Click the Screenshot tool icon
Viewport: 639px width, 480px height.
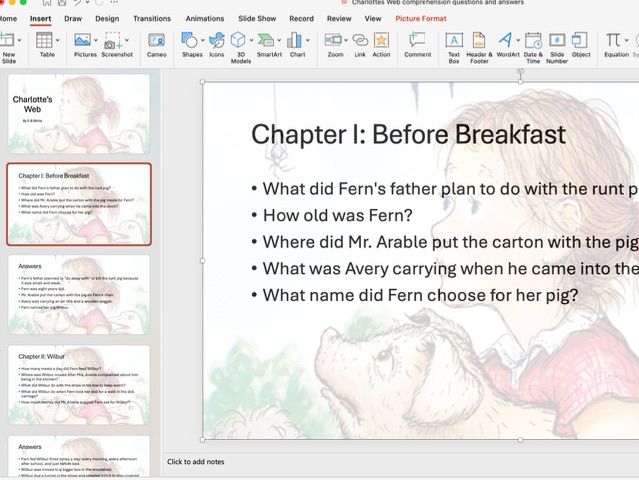pyautogui.click(x=113, y=41)
